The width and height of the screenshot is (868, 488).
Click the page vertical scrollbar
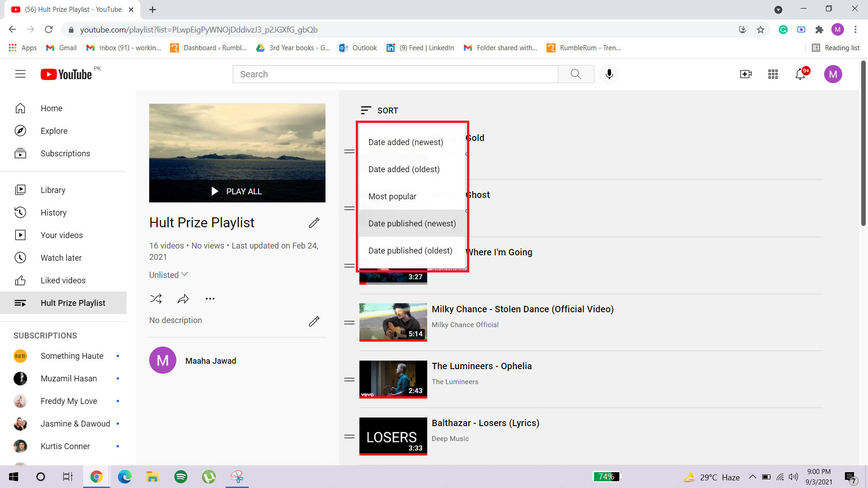[863, 144]
